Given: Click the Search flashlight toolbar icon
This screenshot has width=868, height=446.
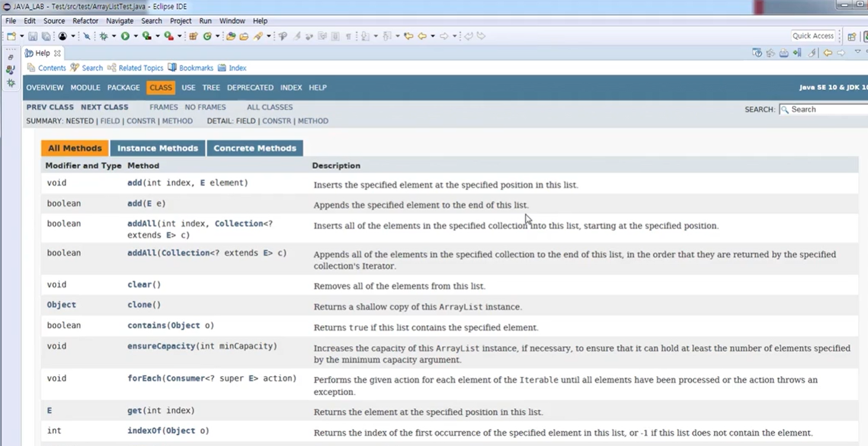Looking at the screenshot, I should [x=258, y=36].
